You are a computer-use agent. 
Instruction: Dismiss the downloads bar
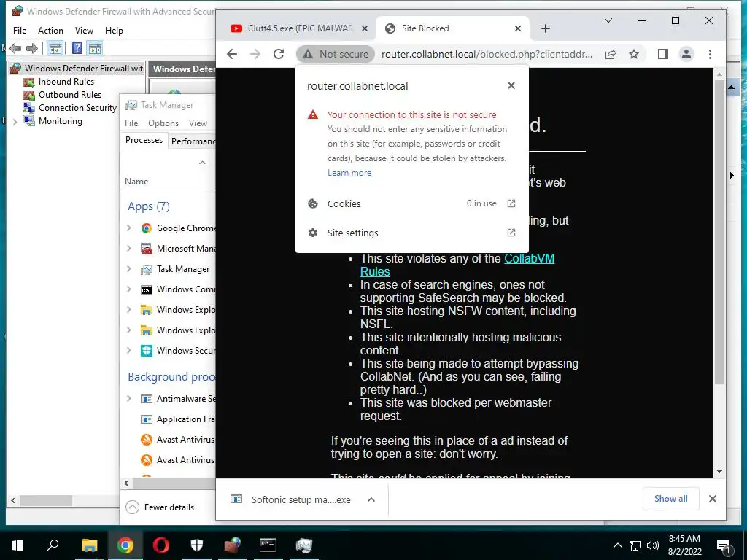[x=712, y=499]
